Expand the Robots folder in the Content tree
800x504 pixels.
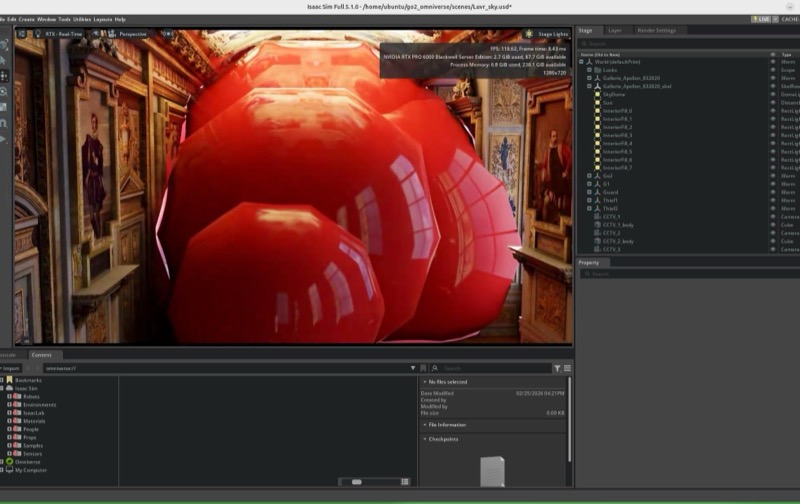[9, 396]
